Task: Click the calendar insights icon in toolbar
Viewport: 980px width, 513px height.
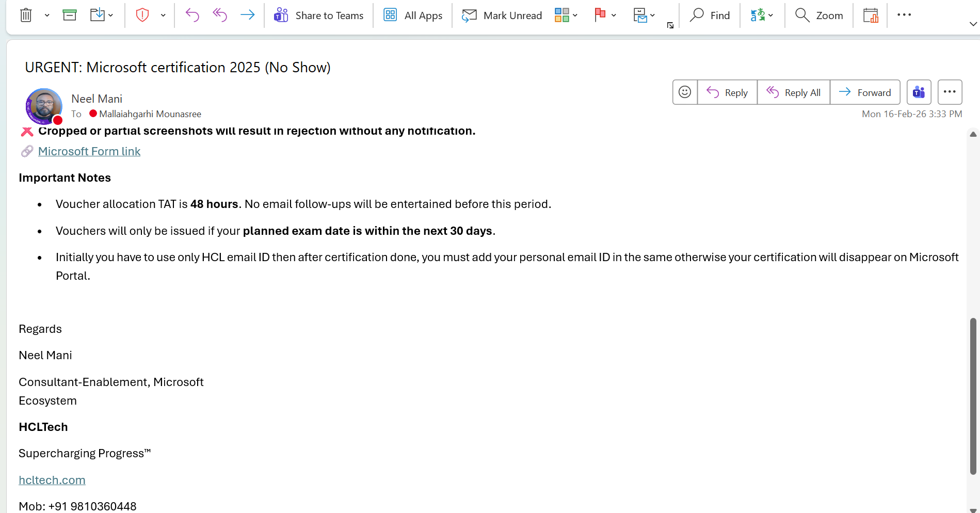Action: (x=871, y=15)
